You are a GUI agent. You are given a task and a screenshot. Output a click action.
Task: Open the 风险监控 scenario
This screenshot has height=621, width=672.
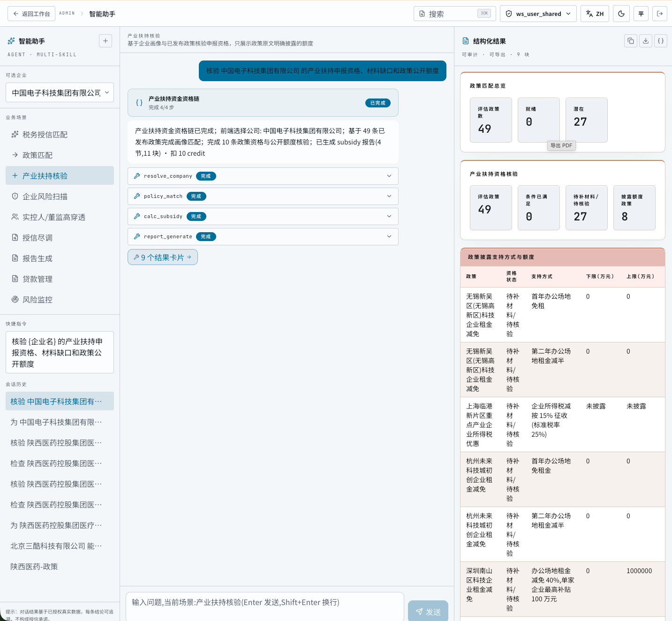[x=60, y=300]
